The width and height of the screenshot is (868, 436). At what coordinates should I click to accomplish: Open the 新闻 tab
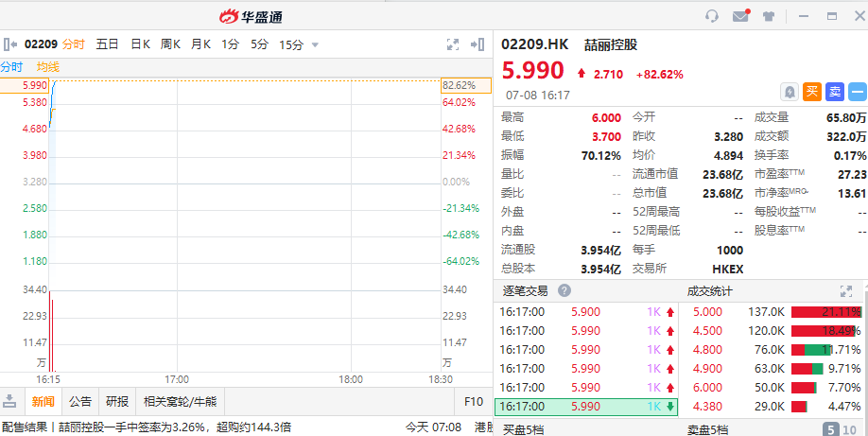point(43,402)
